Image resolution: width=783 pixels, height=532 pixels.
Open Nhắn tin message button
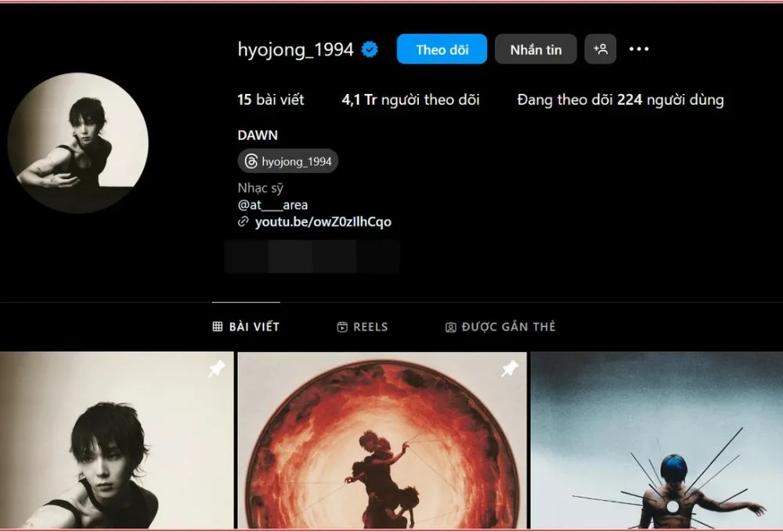536,49
